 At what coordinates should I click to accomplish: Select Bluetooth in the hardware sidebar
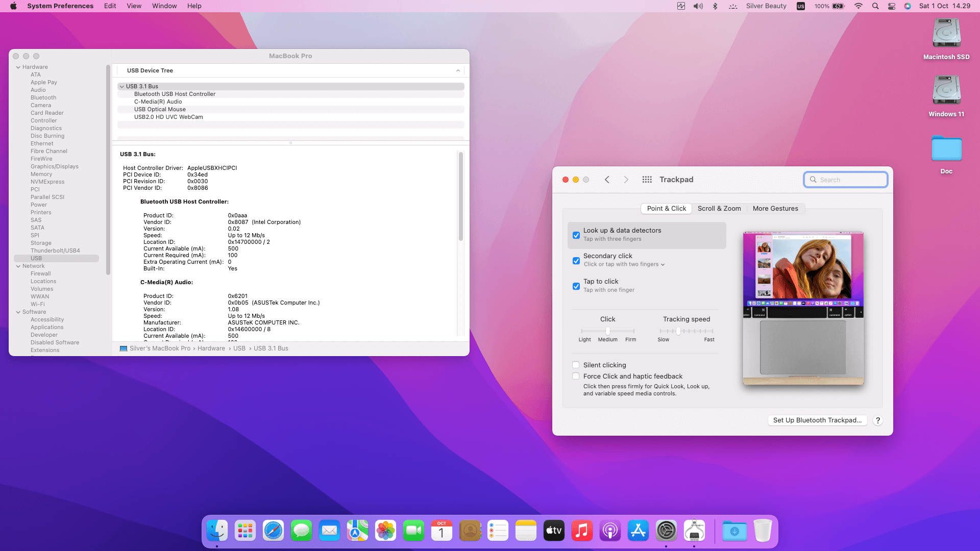43,98
